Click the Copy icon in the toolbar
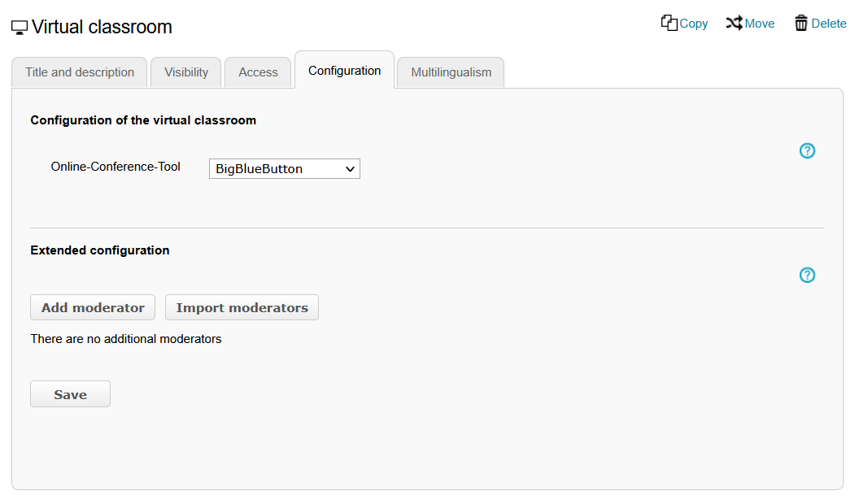 coord(669,23)
